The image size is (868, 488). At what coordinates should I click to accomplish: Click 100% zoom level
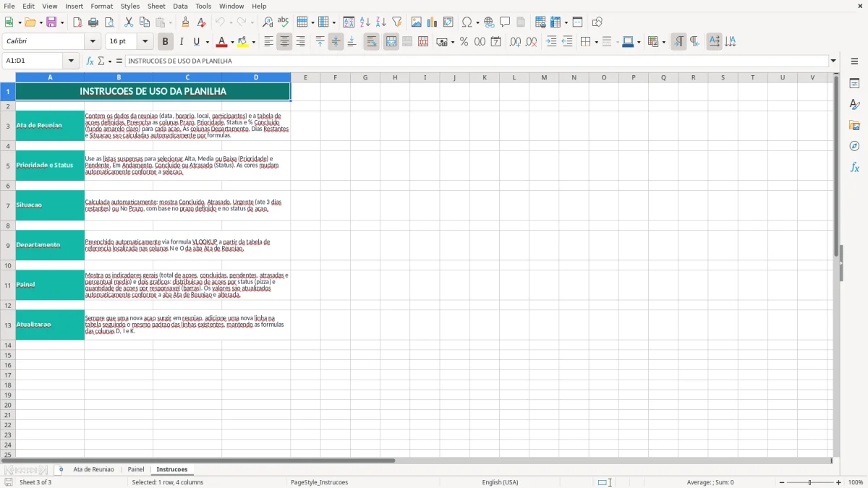pyautogui.click(x=856, y=482)
